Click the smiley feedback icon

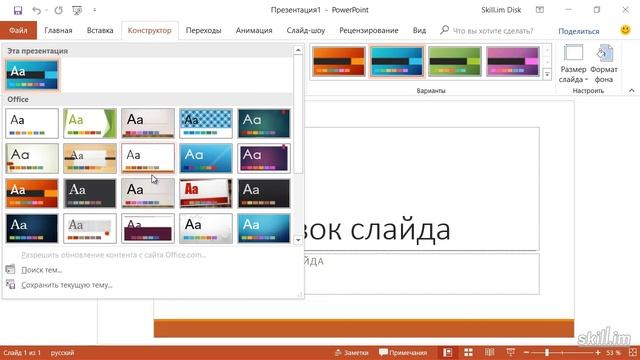[x=625, y=30]
